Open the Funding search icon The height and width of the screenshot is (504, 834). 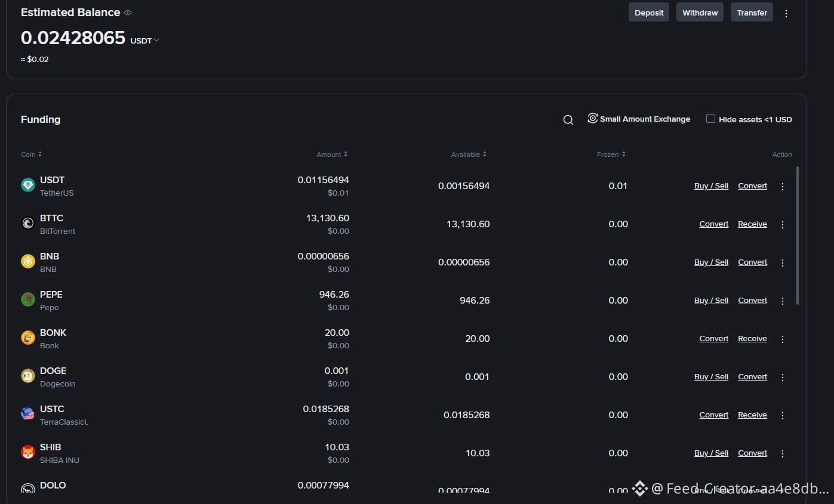point(568,120)
